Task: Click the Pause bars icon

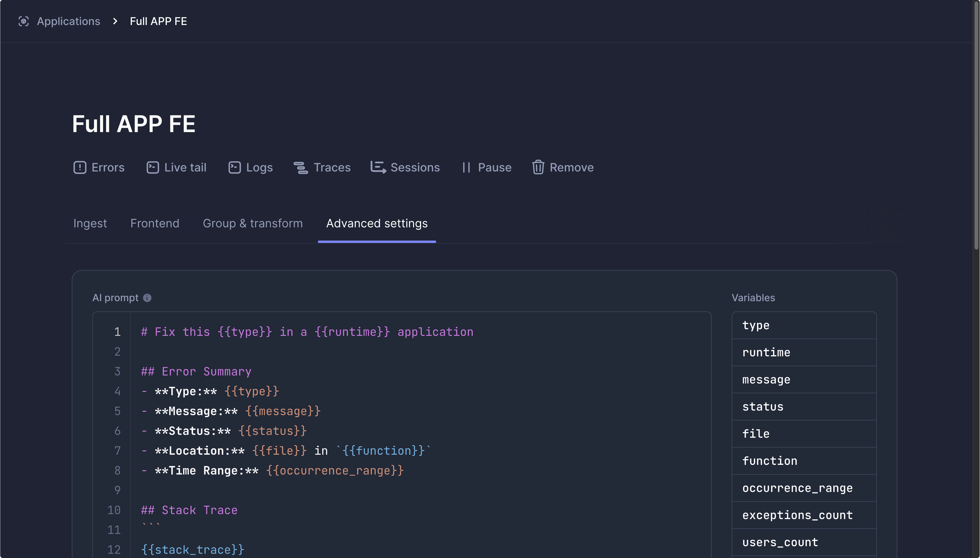Action: (466, 168)
